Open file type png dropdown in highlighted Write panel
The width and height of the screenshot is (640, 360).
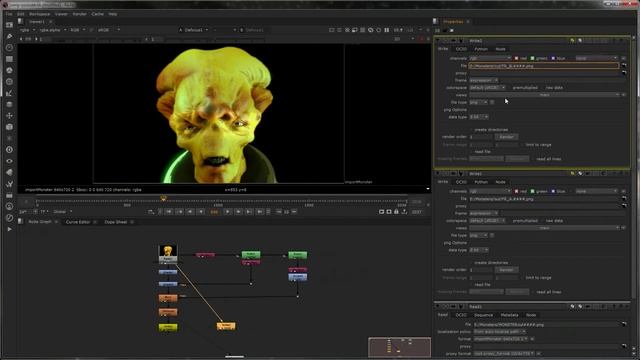point(478,102)
